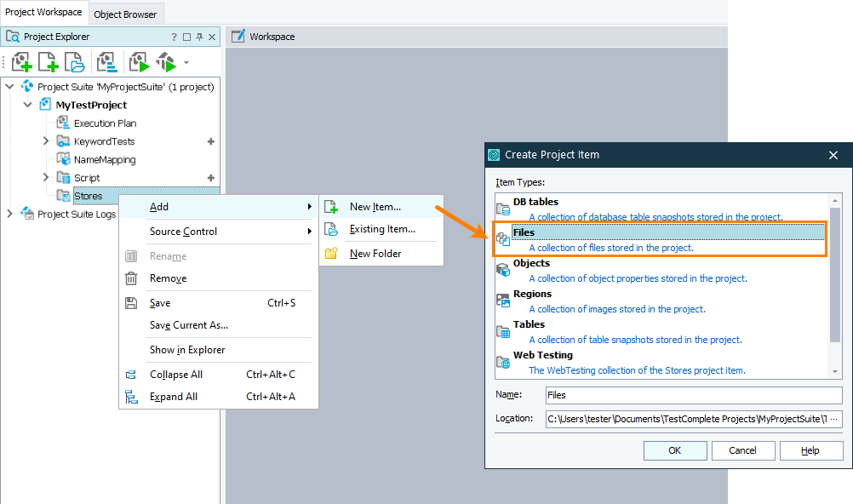
Task: Expand the Project Suite Logs node
Action: (x=9, y=215)
